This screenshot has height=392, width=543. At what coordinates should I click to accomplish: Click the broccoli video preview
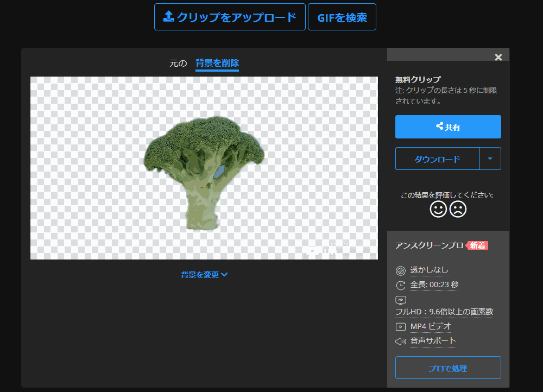[205, 168]
